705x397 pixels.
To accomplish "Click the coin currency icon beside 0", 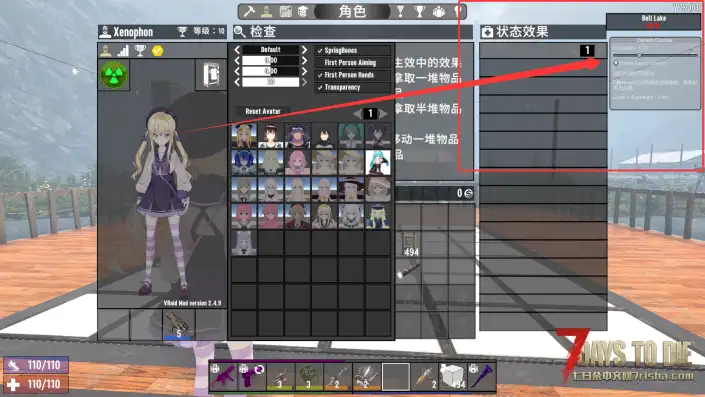I will [x=468, y=193].
